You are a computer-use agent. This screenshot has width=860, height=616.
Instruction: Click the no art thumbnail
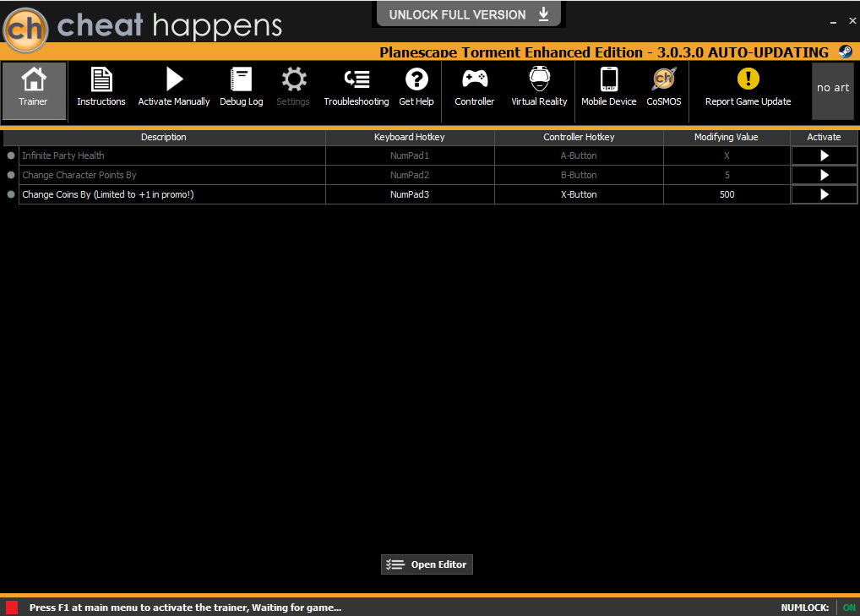(x=833, y=91)
